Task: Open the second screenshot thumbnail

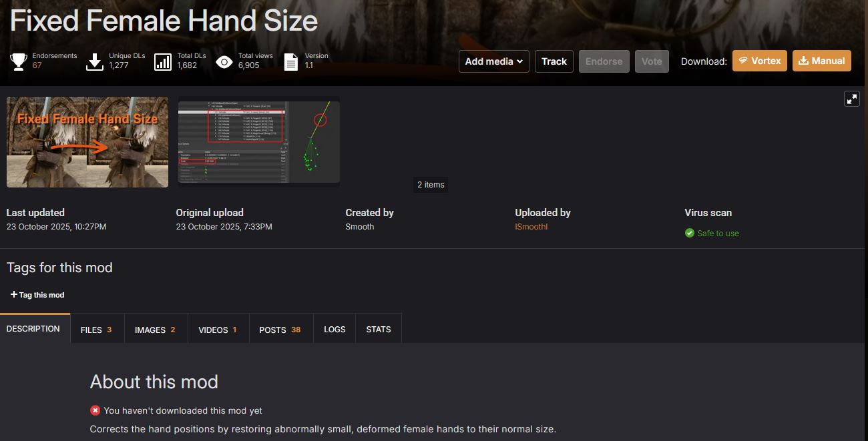Action: tap(259, 141)
